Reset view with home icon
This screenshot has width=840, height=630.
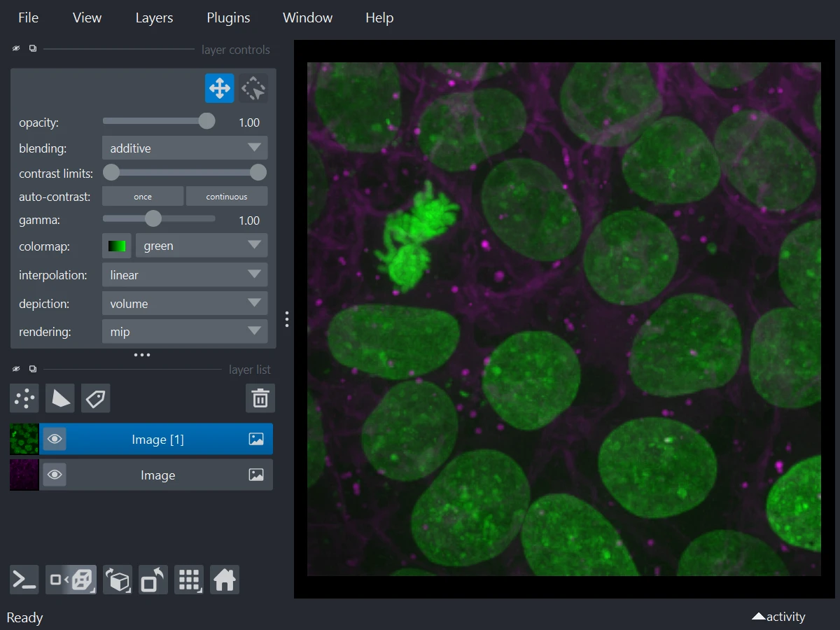point(225,580)
